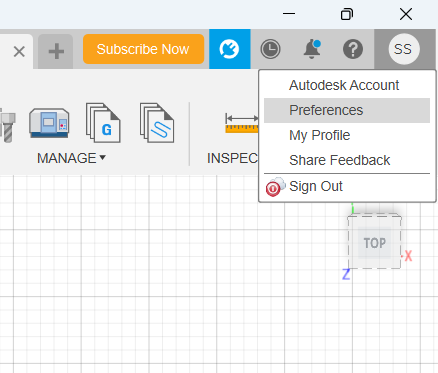The image size is (438, 373).
Task: Open the notifications bell icon
Action: pyautogui.click(x=312, y=49)
